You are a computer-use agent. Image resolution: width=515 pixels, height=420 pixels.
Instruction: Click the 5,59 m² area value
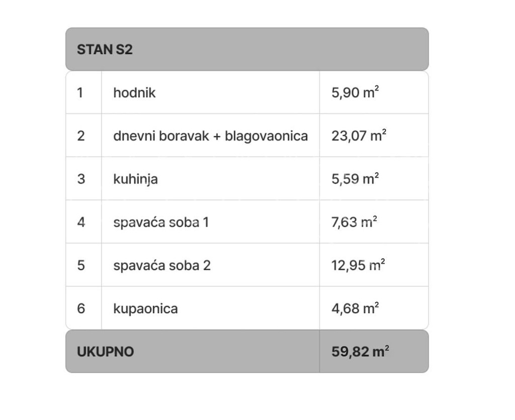pyautogui.click(x=355, y=179)
